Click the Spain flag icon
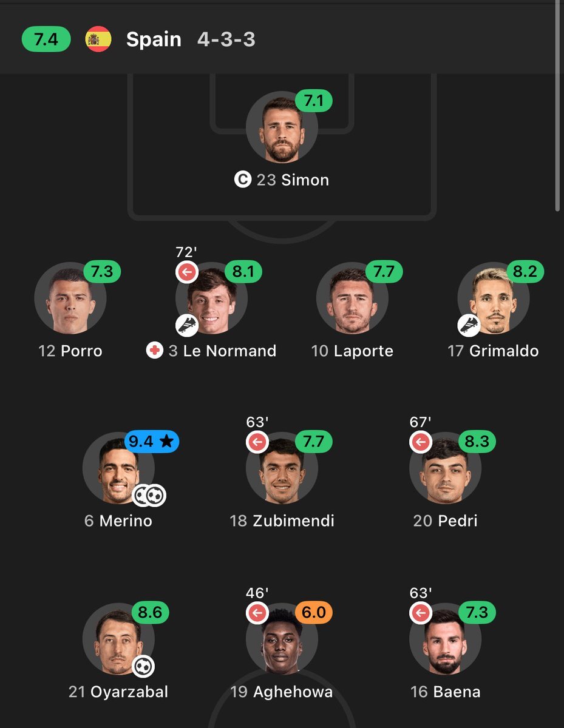Viewport: 564px width, 728px height. 98,39
